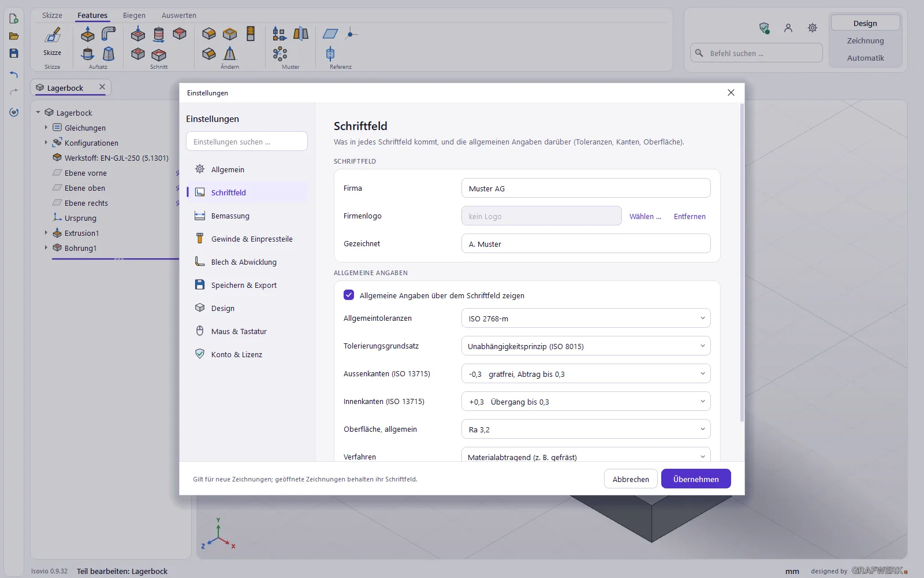Open the Allgemeintoleranzen dropdown

[x=586, y=318]
